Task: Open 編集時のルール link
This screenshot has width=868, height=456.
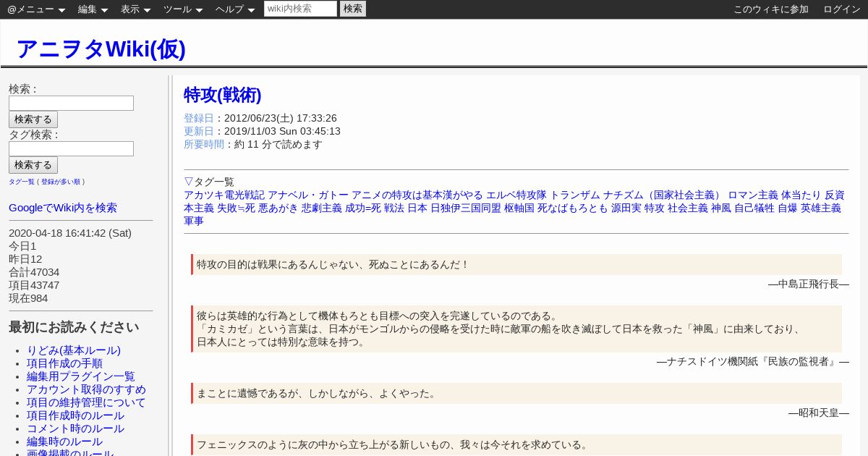Action: [64, 442]
